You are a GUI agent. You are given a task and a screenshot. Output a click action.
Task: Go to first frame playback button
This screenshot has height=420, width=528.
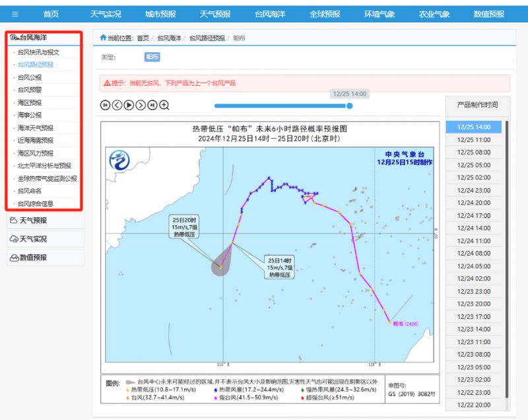pyautogui.click(x=105, y=106)
